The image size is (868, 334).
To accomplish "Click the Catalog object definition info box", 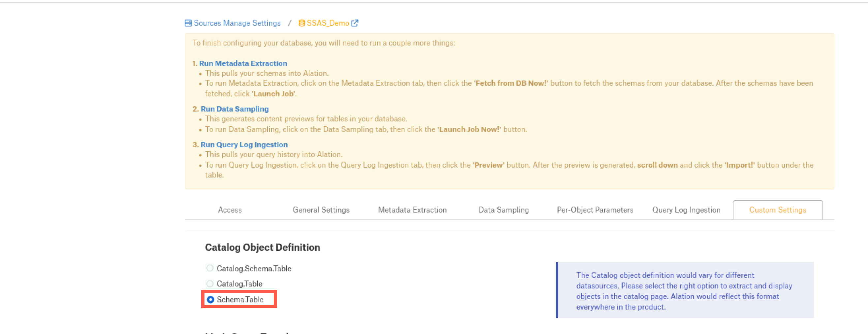I will tap(685, 290).
